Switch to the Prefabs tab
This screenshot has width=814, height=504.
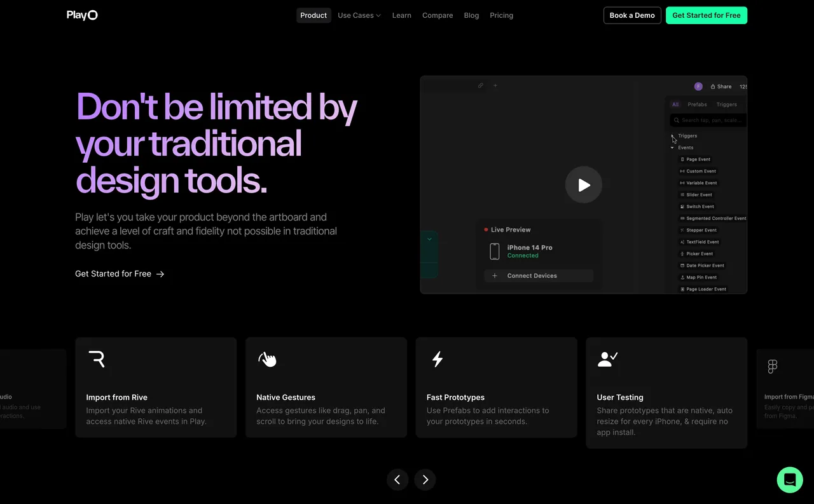tap(697, 104)
